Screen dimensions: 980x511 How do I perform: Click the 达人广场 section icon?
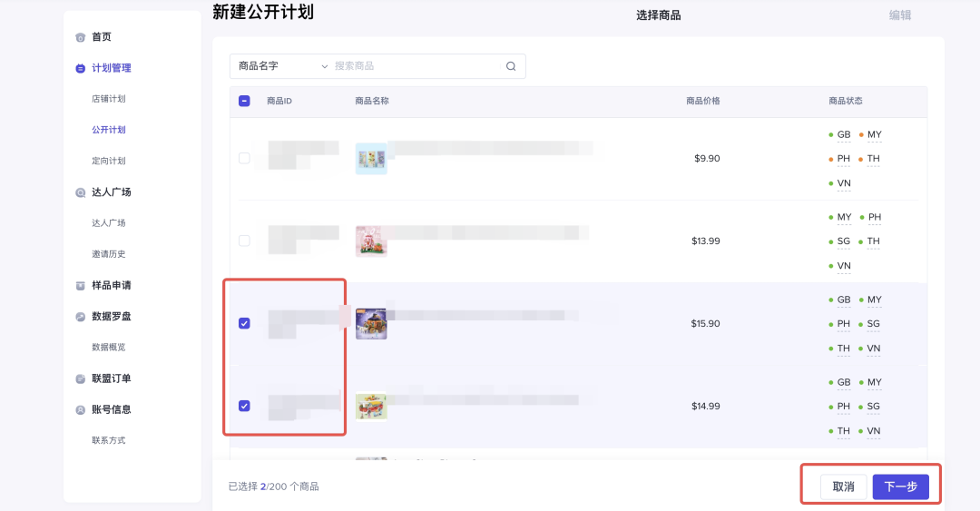[x=81, y=192]
